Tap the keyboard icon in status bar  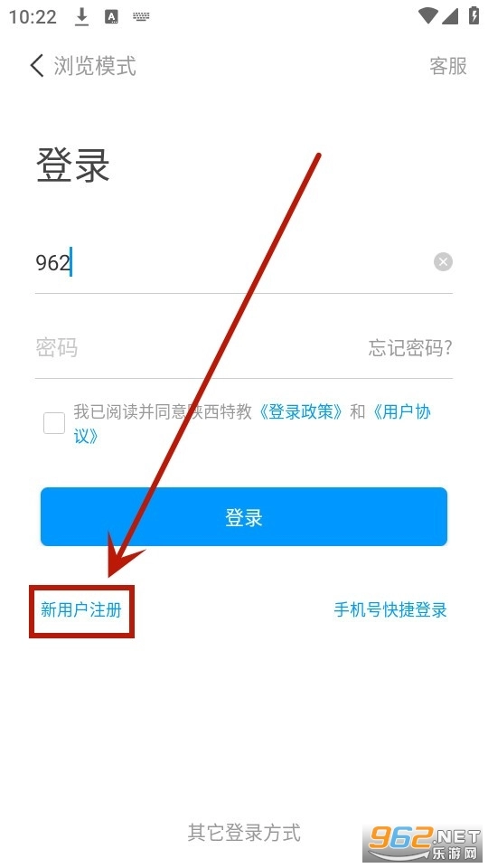coord(142,16)
